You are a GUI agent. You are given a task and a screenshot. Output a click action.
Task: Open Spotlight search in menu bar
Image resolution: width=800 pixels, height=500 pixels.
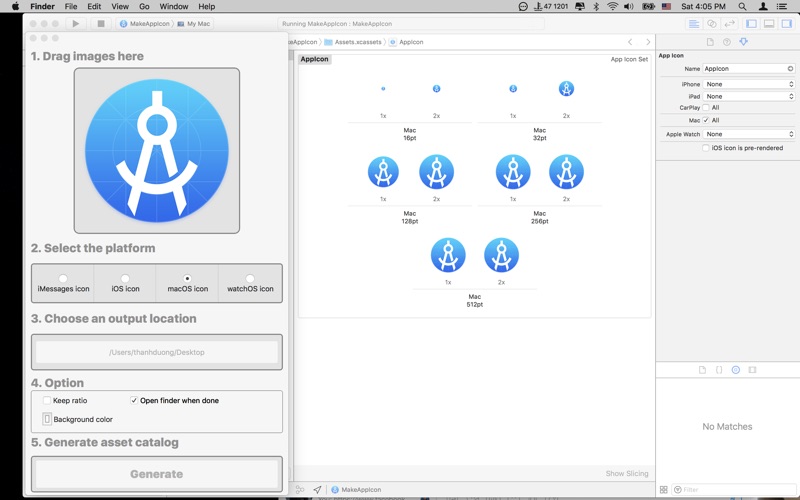(742, 6)
